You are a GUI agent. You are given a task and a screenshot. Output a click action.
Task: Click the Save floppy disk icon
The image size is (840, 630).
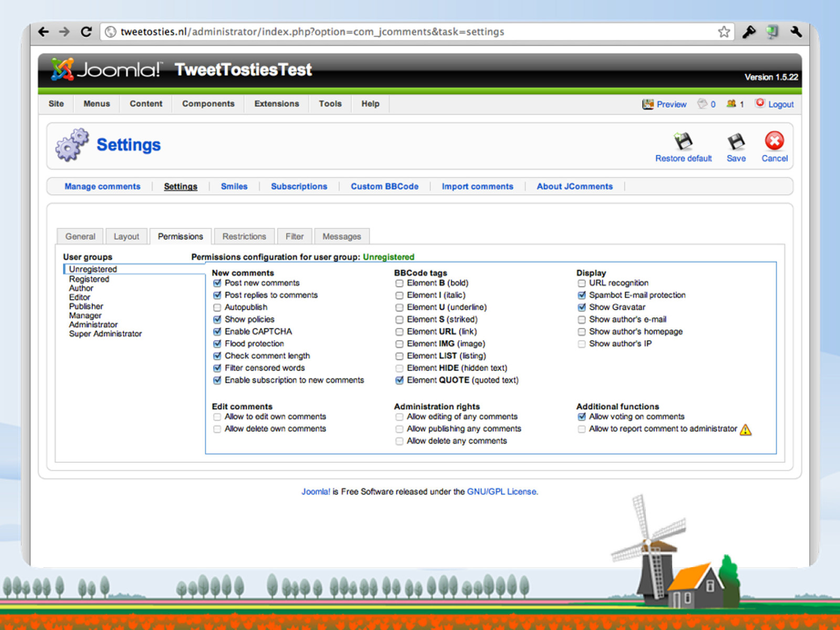(x=736, y=141)
